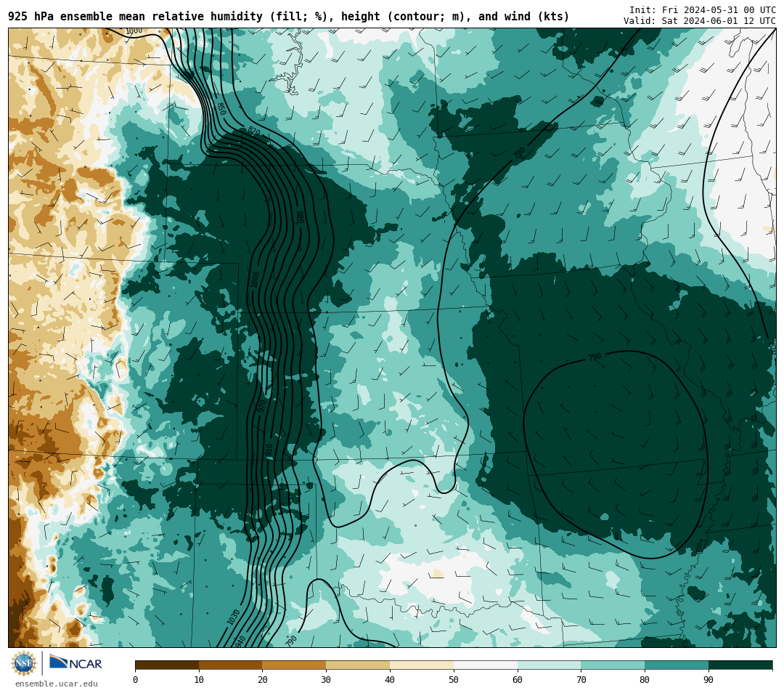Screen dimensions: 784x693
Task: Click the 70-80 light teal colorbar segment
Action: (x=613, y=665)
